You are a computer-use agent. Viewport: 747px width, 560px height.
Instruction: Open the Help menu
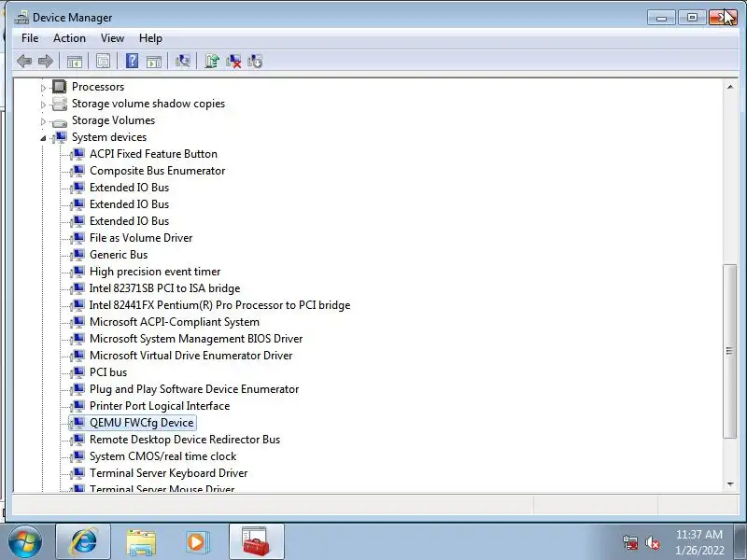(150, 38)
